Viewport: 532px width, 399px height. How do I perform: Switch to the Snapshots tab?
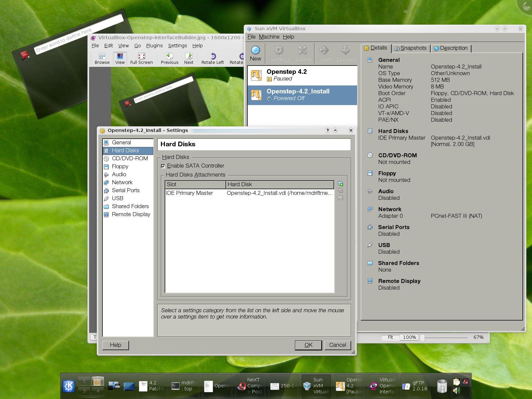point(411,48)
